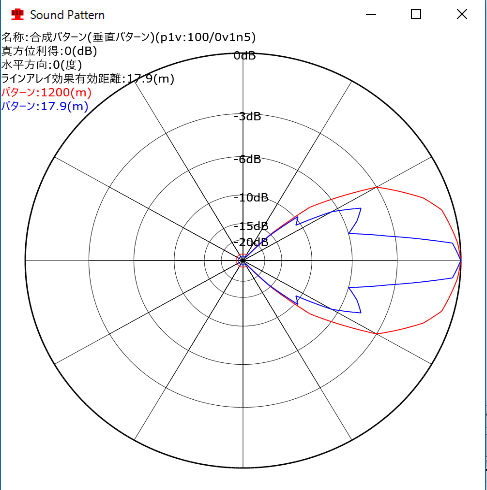This screenshot has width=487, height=490.
Task: Click the 水平方向:0(度) text line
Action: pos(41,65)
